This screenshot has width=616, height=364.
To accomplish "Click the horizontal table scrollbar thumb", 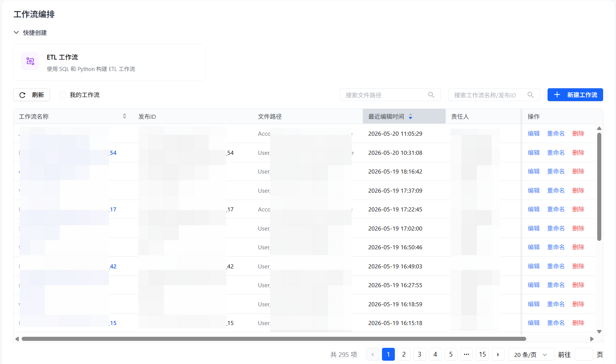I will coord(274,339).
